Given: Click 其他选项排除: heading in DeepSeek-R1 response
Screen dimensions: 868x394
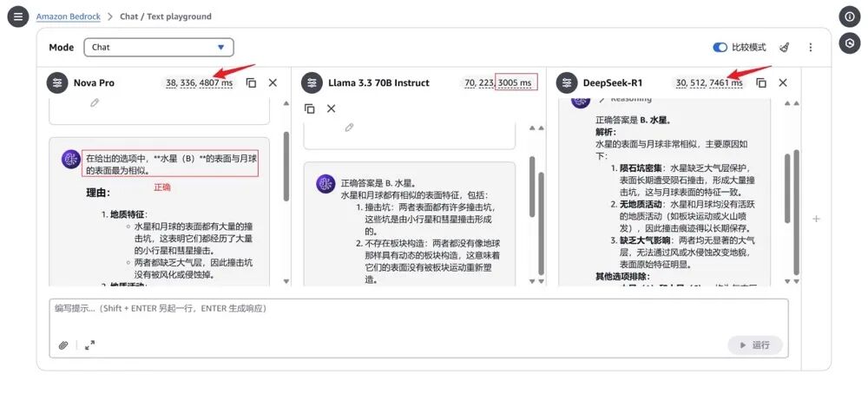Looking at the screenshot, I should coord(622,277).
